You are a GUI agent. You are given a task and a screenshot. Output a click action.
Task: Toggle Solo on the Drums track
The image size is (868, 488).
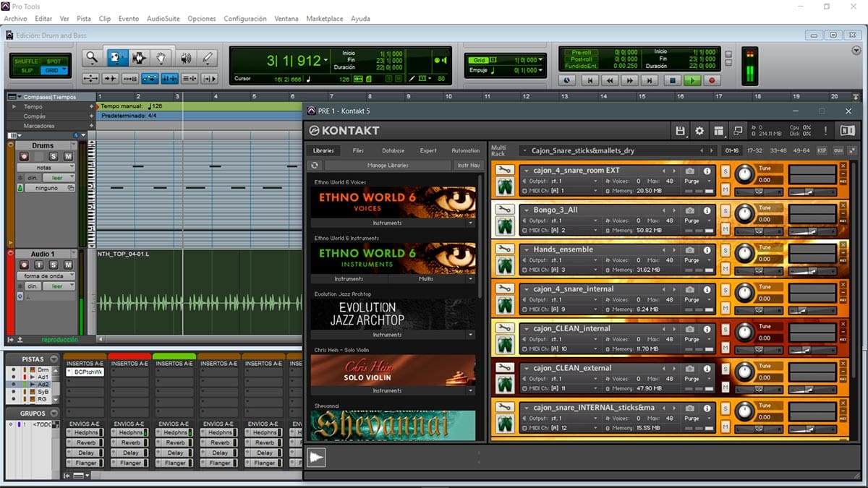point(54,156)
